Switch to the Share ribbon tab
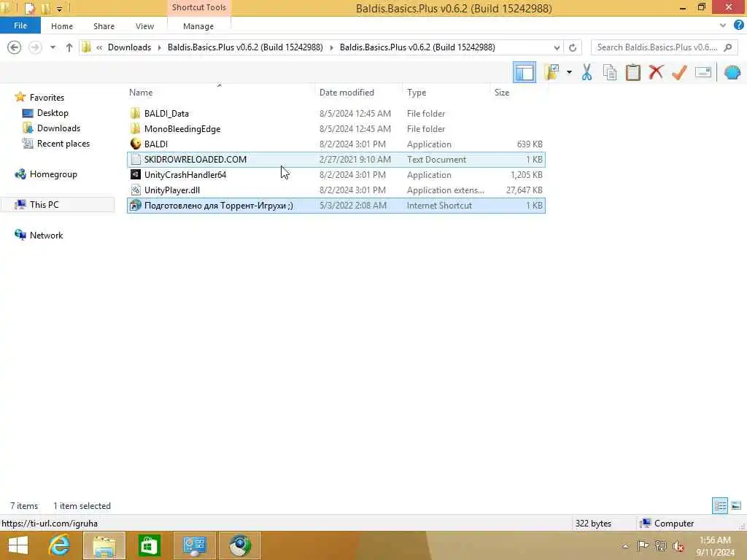This screenshot has height=560, width=747. click(104, 26)
